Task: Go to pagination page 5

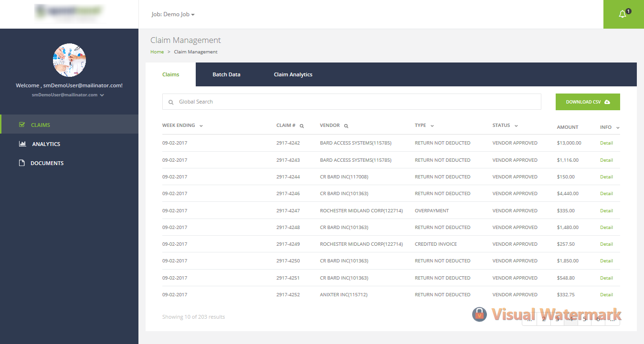Action: point(585,319)
